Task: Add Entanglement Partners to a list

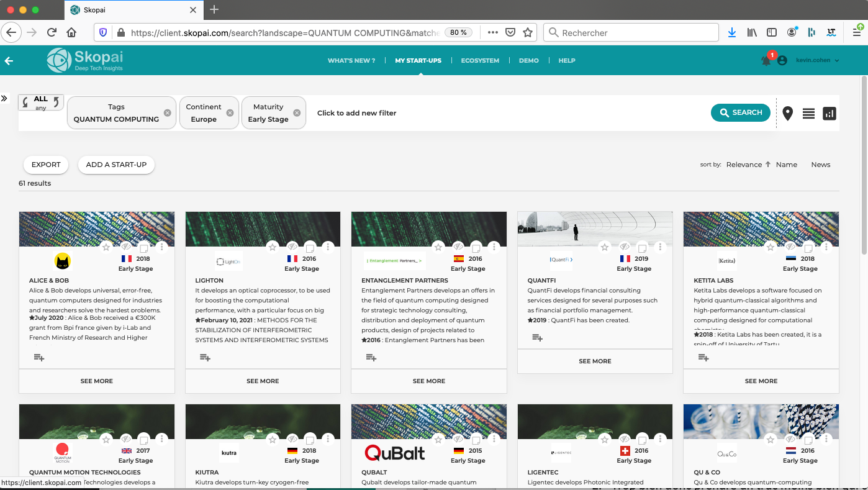Action: pyautogui.click(x=371, y=357)
